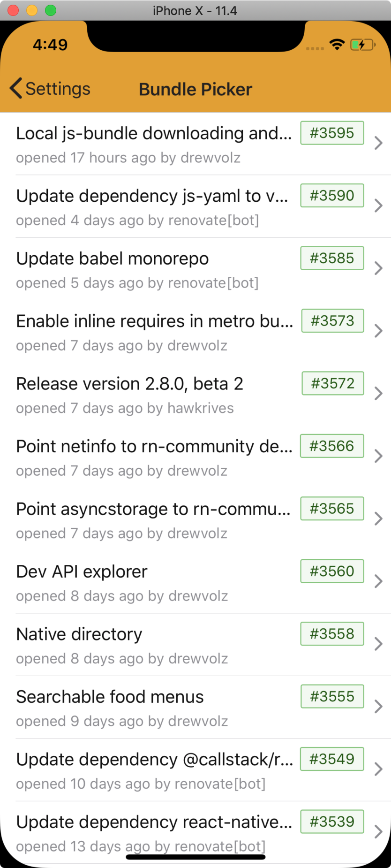Click the #3590 badge
The height and width of the screenshot is (868, 391).
[332, 196]
